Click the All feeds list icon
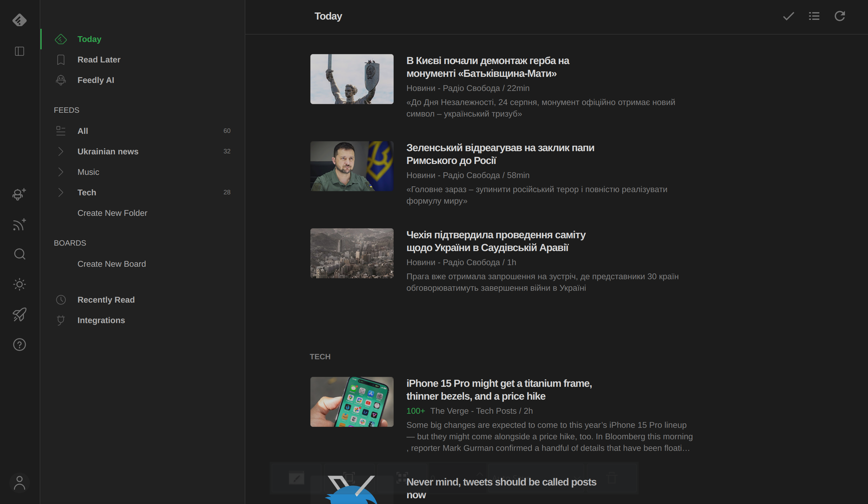 pyautogui.click(x=61, y=131)
